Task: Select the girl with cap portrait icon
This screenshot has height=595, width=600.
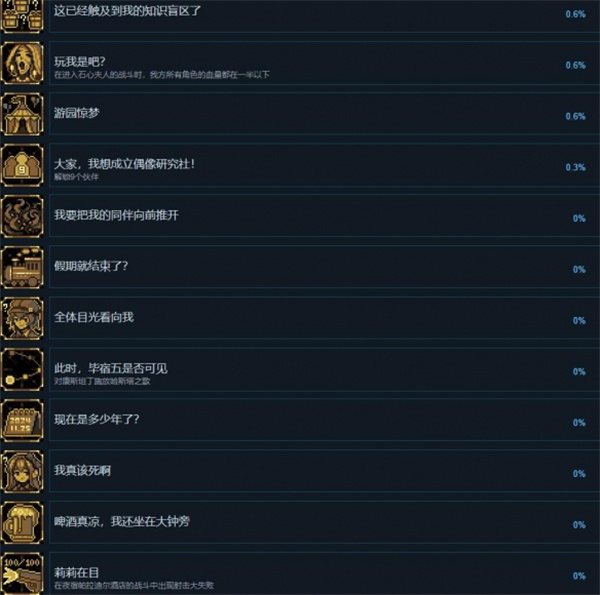Action: [x=22, y=318]
